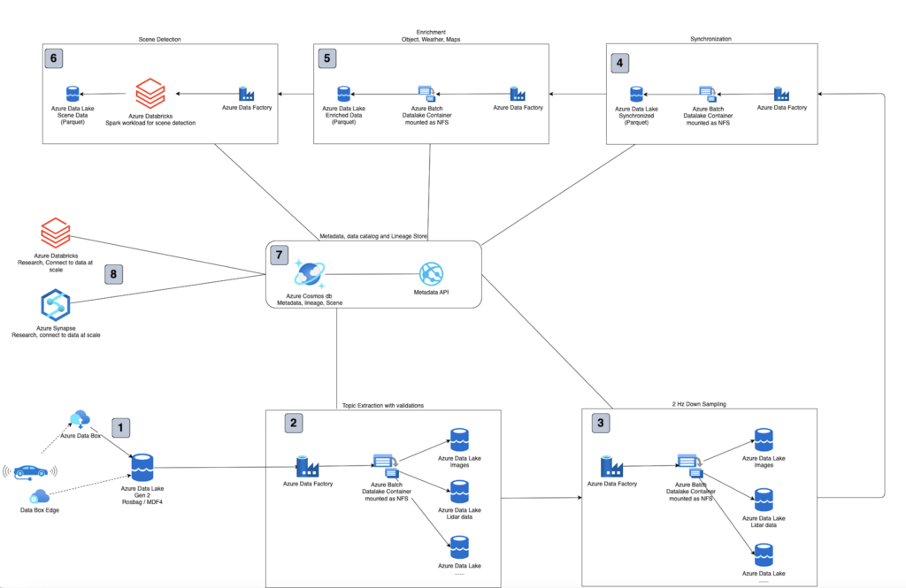Select the connected car icon

[27, 470]
